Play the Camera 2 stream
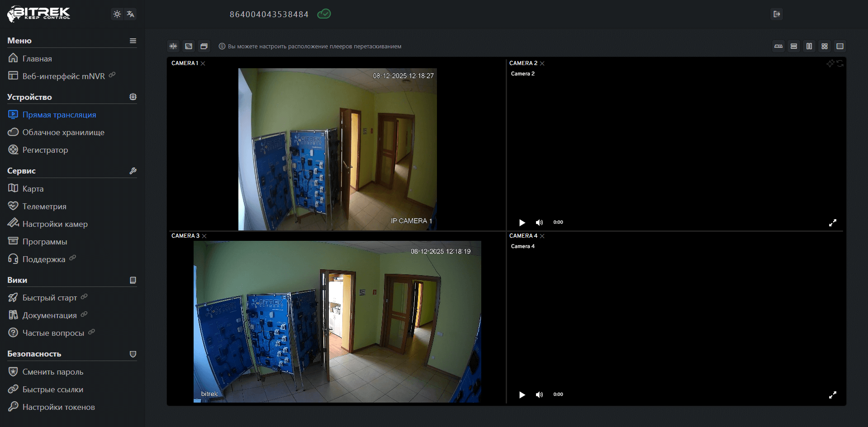The height and width of the screenshot is (427, 868). (522, 222)
